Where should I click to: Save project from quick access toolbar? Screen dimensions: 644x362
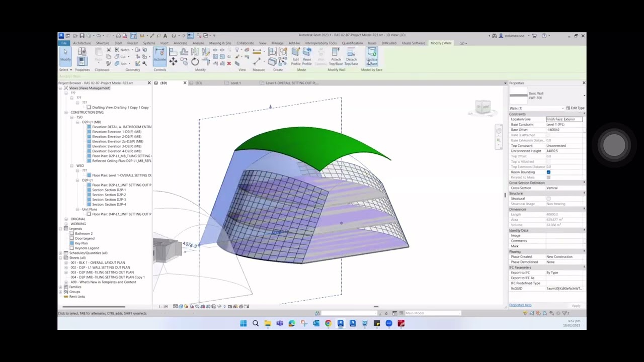pyautogui.click(x=82, y=36)
